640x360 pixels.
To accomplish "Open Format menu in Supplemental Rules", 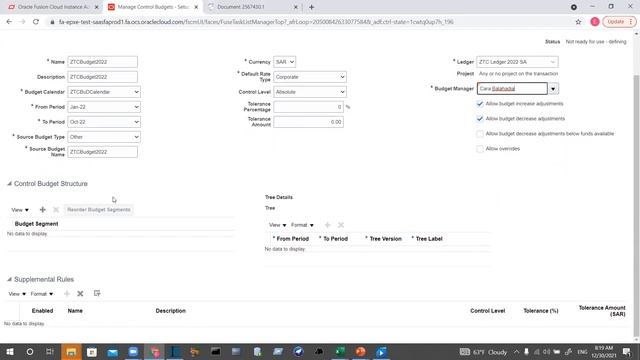I will coord(42,294).
